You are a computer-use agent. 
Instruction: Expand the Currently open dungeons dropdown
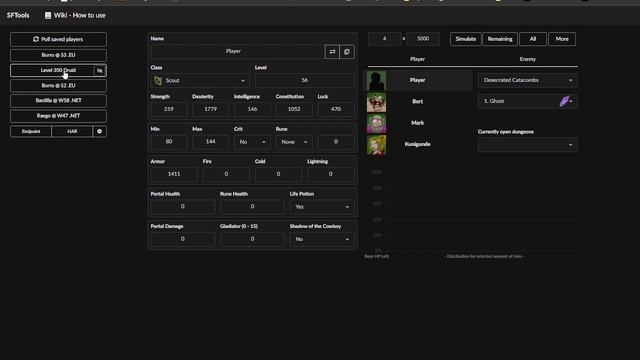(527, 145)
